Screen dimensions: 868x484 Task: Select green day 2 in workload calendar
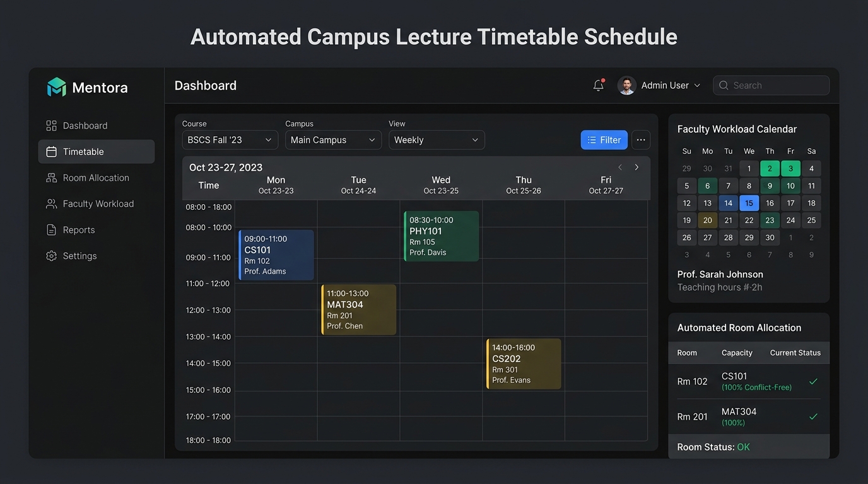point(770,168)
